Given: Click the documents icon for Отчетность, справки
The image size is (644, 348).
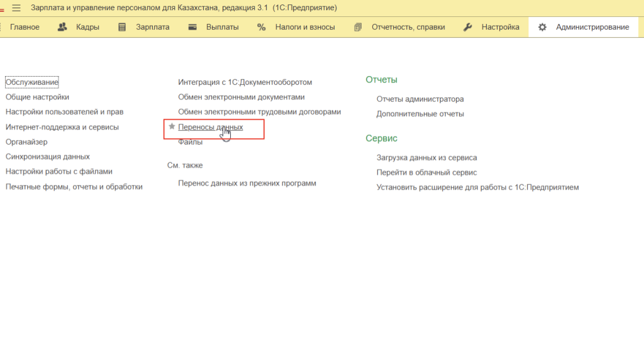Looking at the screenshot, I should point(358,27).
